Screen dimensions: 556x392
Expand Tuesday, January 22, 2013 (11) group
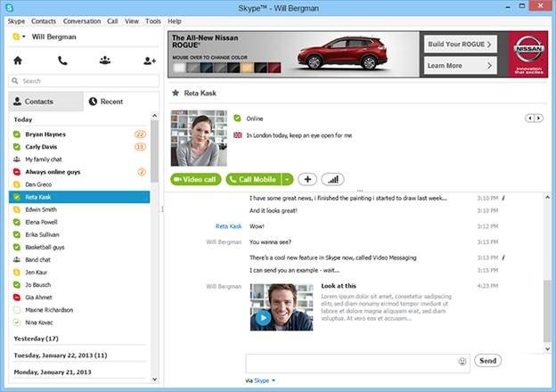tap(61, 355)
